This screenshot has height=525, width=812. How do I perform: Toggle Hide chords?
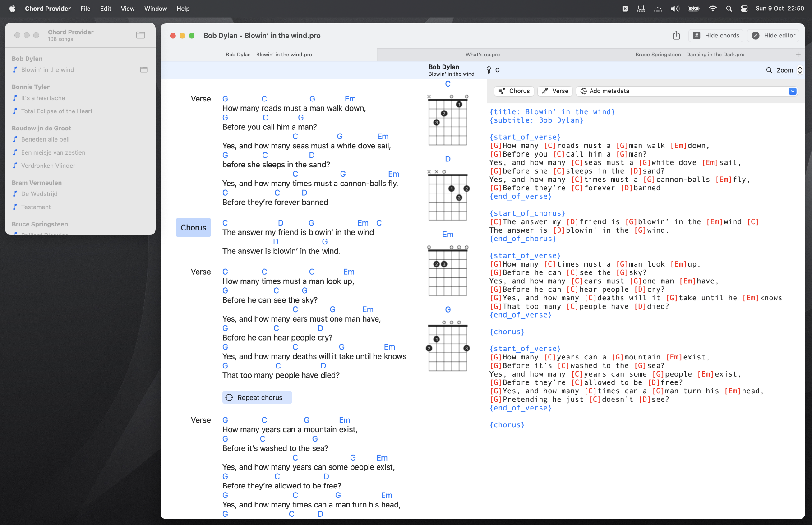coord(716,35)
